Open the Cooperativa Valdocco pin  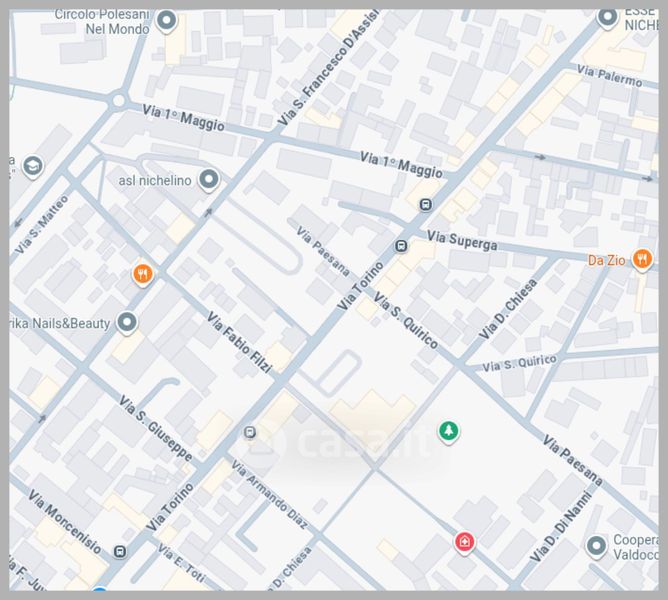(597, 546)
